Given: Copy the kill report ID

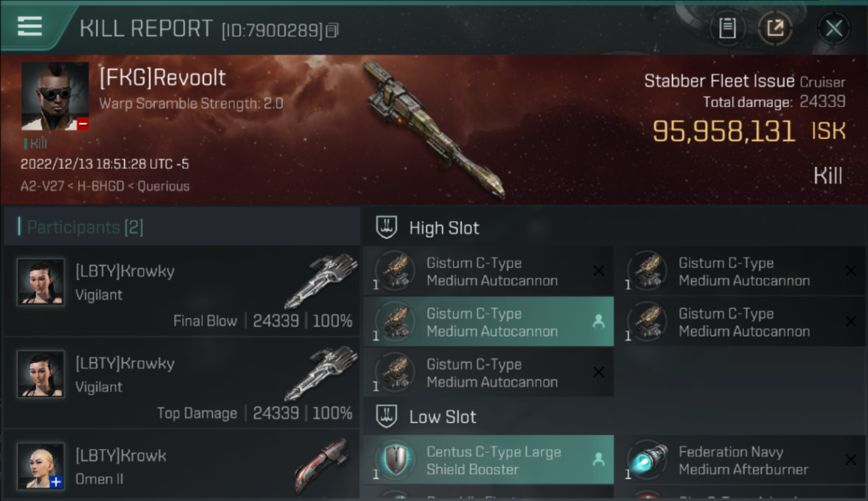Looking at the screenshot, I should pyautogui.click(x=332, y=30).
